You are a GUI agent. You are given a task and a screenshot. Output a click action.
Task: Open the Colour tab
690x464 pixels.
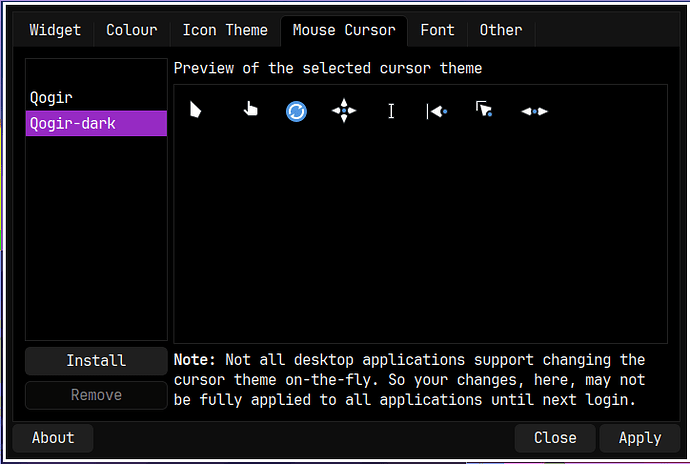(132, 30)
